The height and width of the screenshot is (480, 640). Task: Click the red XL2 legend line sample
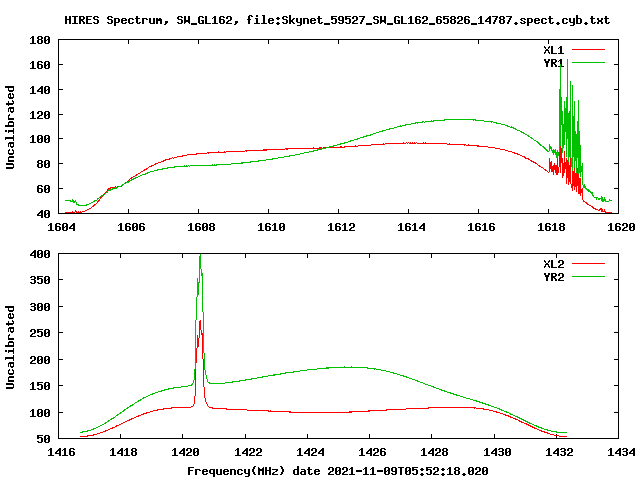click(x=588, y=264)
